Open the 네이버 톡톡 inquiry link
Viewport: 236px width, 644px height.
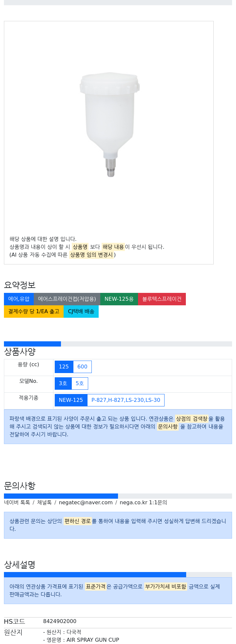coord(17,503)
